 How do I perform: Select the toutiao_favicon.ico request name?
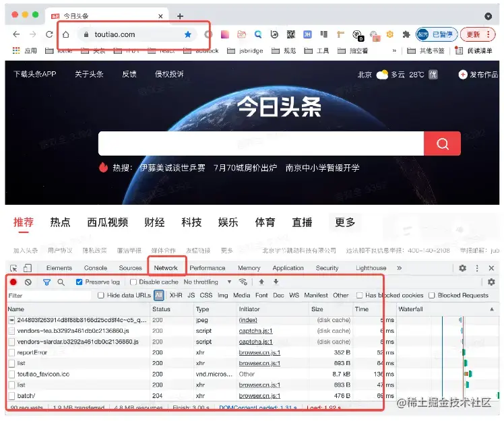click(43, 374)
